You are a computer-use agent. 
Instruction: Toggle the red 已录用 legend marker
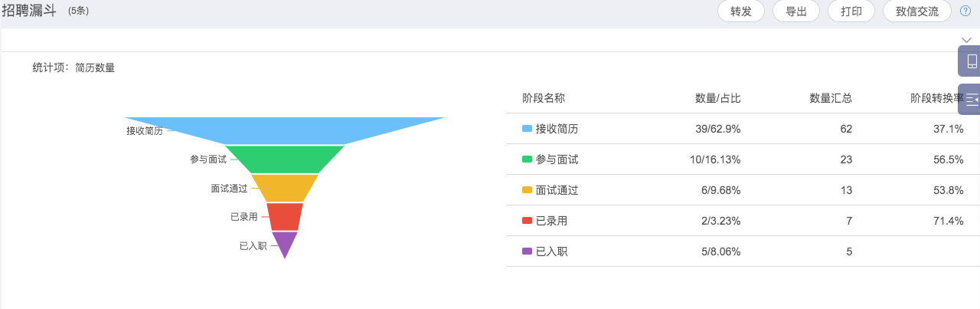pos(527,221)
